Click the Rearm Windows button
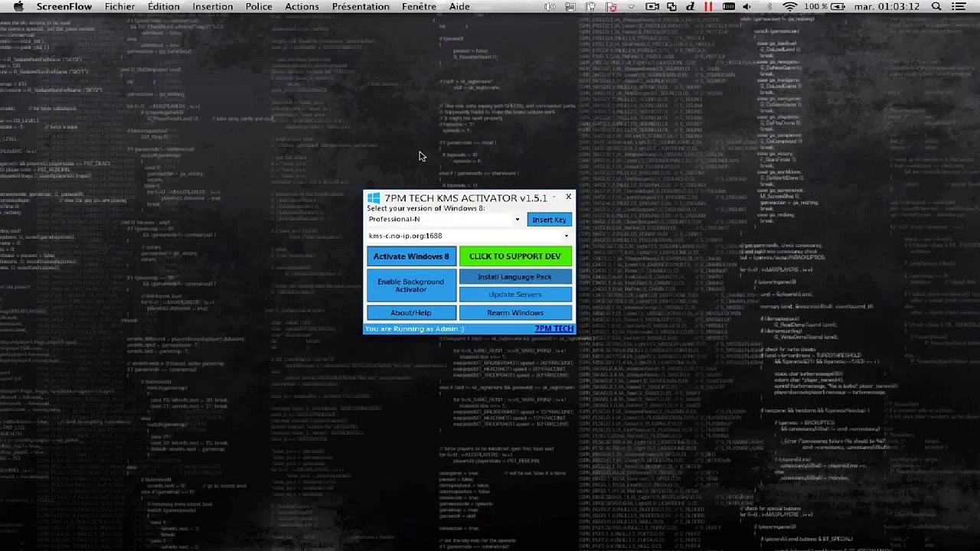Viewport: 980px width, 551px height. pos(514,313)
